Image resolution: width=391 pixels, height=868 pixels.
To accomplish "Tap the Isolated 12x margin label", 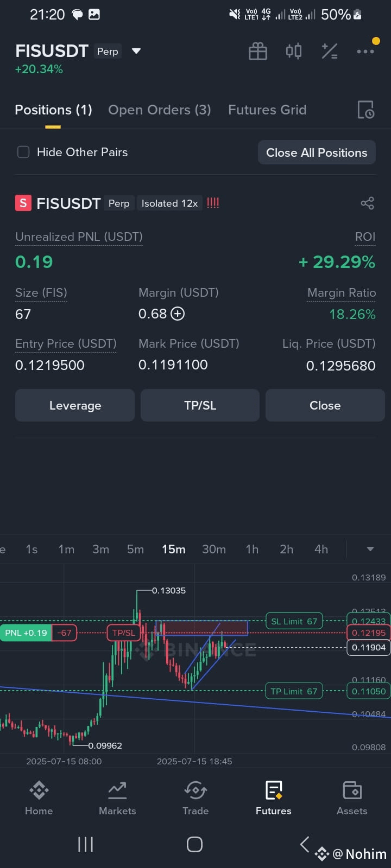I will pos(169,203).
